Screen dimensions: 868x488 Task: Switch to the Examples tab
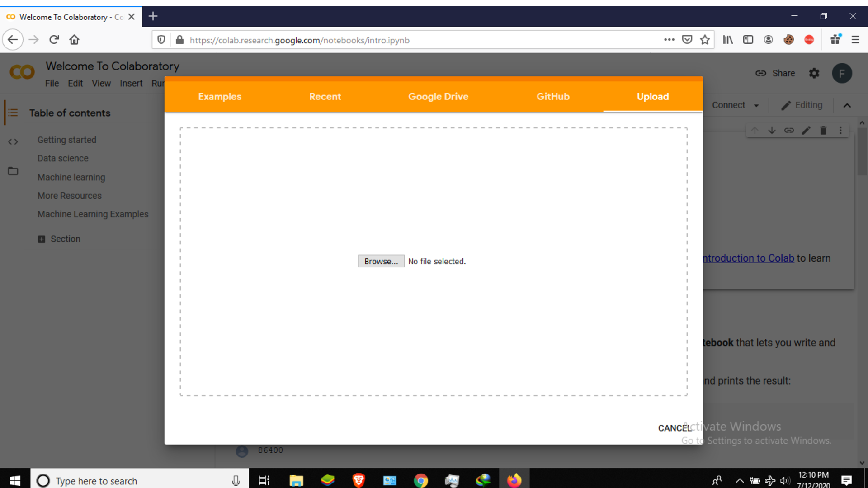(220, 97)
